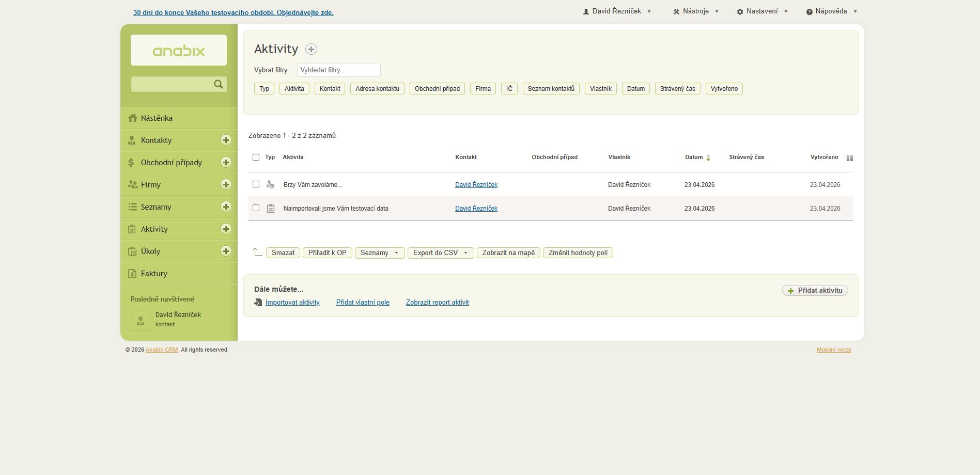Go to Nástěnka in sidebar

point(179,118)
